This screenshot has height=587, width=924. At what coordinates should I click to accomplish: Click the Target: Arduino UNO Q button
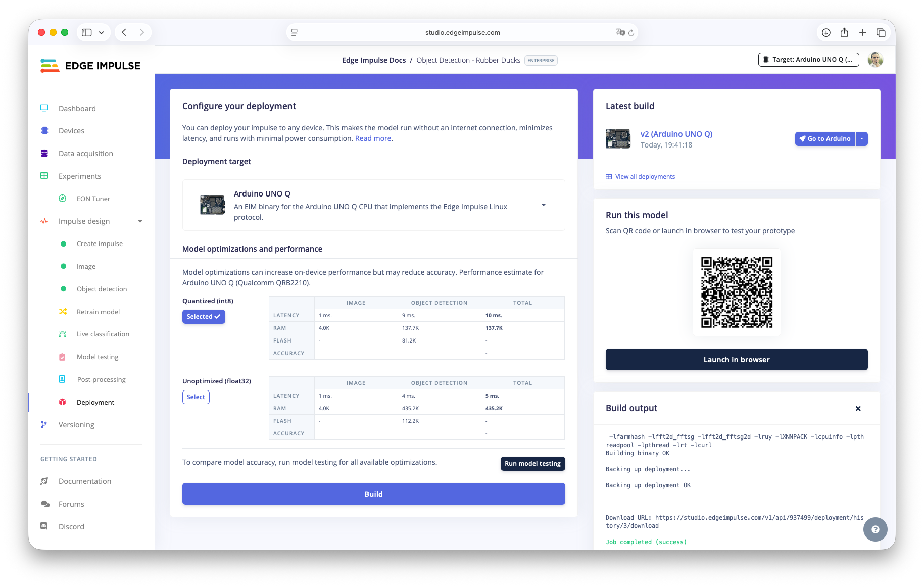point(808,60)
